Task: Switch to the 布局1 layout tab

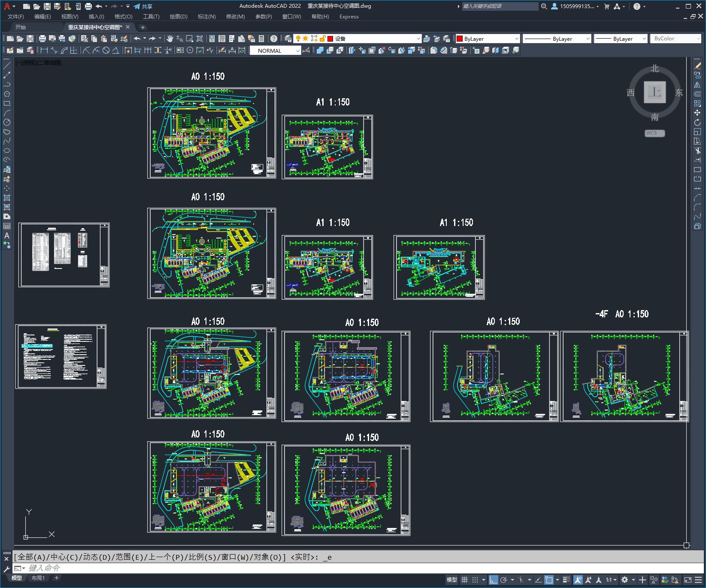Action: click(x=38, y=578)
